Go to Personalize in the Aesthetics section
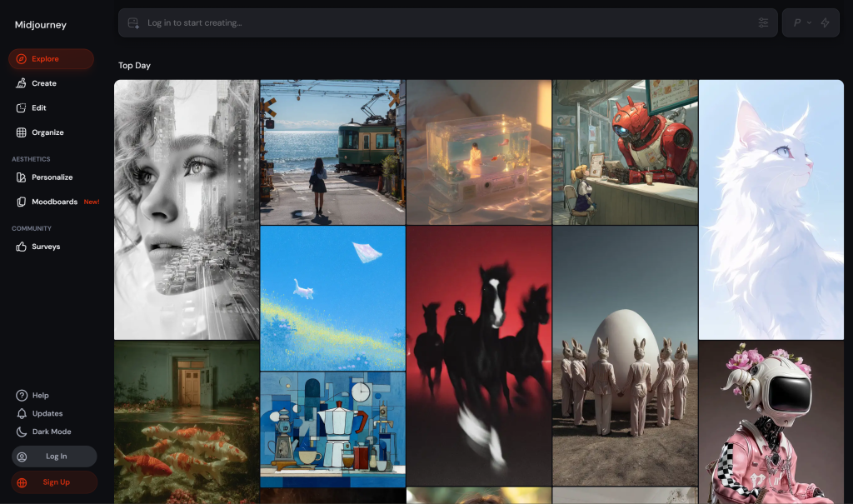853x504 pixels. (52, 177)
